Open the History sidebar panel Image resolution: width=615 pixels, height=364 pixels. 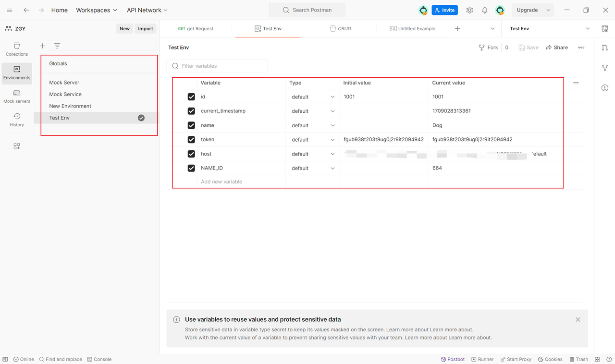[x=17, y=120]
